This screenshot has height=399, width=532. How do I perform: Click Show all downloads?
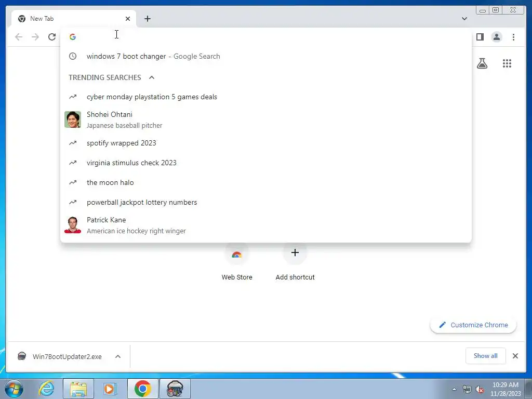click(x=486, y=356)
